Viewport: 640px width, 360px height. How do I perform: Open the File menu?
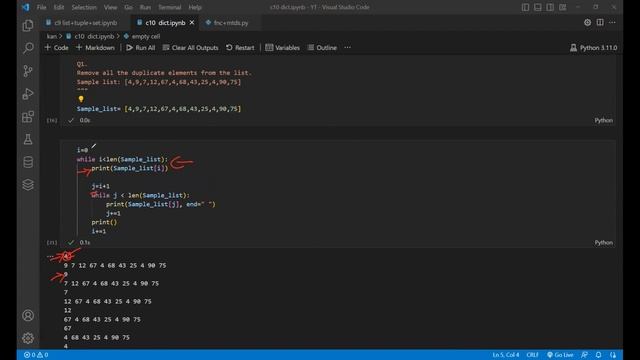click(41, 7)
